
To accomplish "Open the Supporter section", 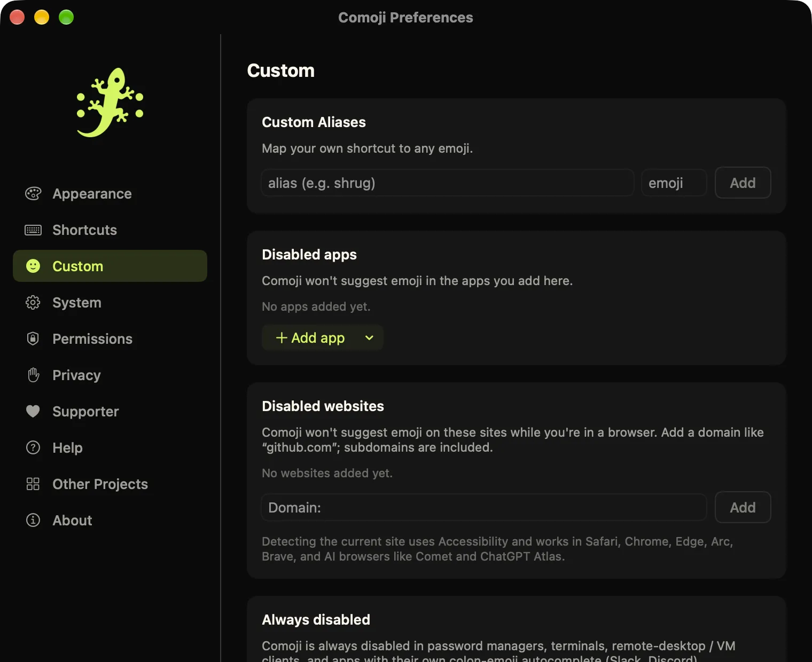I will coord(110,412).
